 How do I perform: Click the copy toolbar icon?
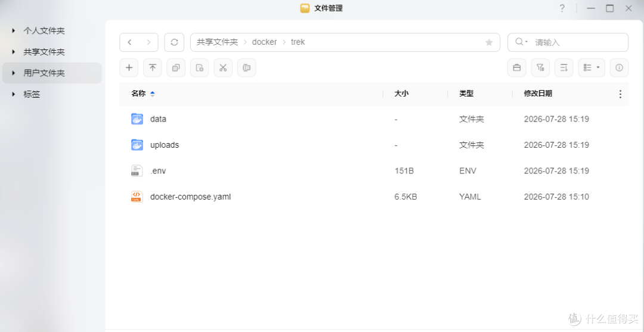(x=176, y=68)
